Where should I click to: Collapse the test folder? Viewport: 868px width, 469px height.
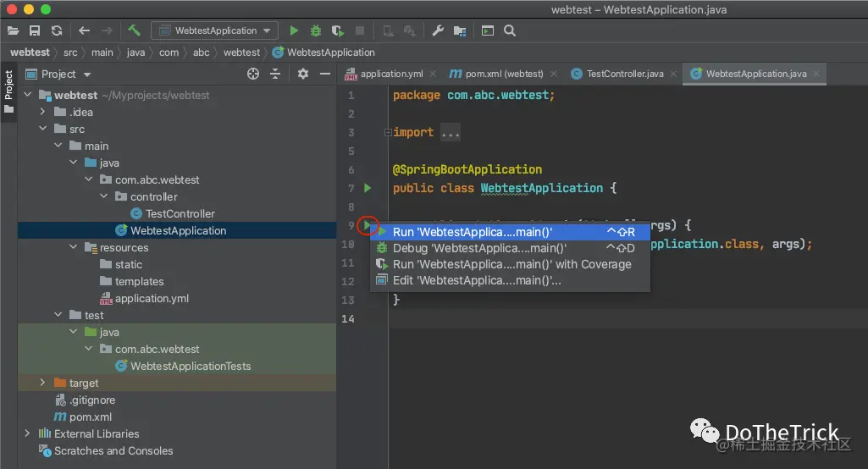[x=58, y=315]
